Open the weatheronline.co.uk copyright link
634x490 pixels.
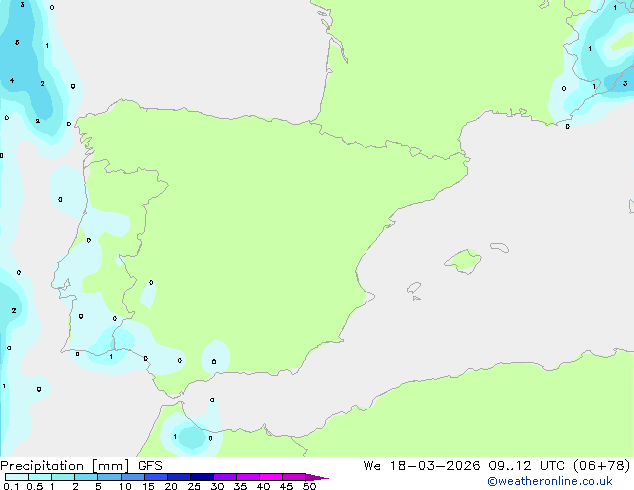click(x=550, y=481)
